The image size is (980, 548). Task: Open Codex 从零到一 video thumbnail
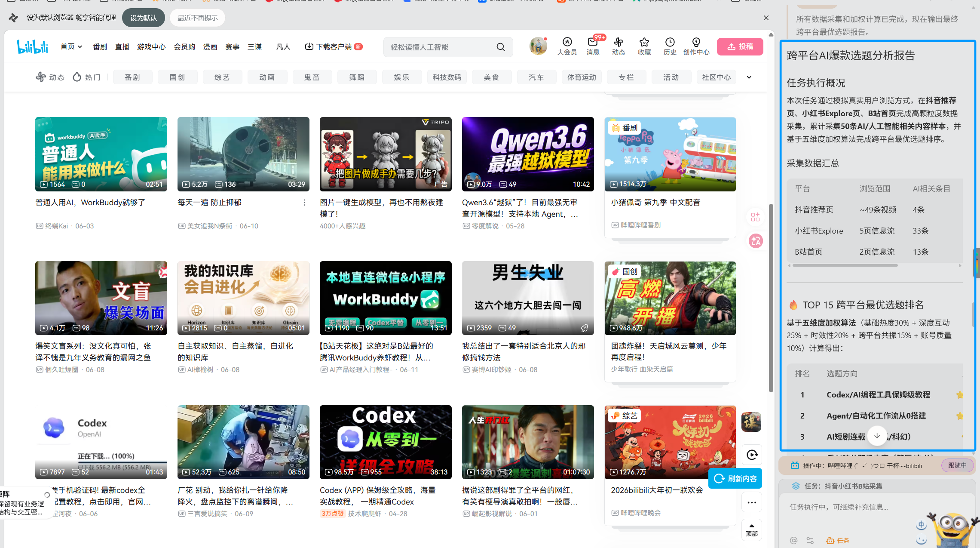[x=386, y=442]
